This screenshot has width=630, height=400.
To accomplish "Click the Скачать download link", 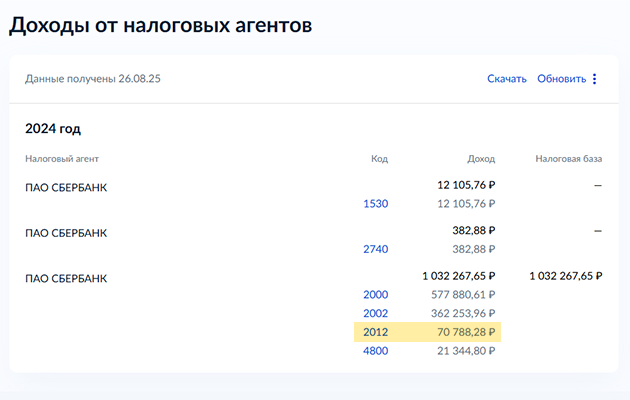I will coord(507,79).
